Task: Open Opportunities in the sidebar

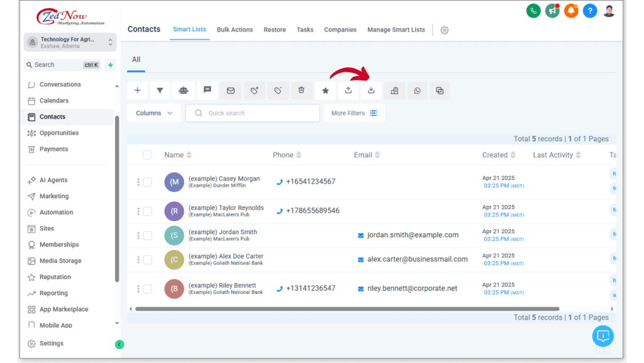Action: point(59,133)
